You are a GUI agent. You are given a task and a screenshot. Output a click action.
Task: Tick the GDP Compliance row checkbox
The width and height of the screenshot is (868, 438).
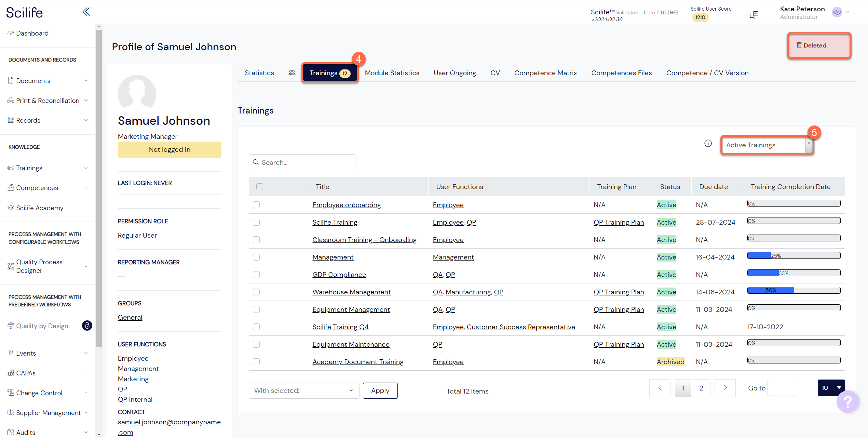point(256,275)
